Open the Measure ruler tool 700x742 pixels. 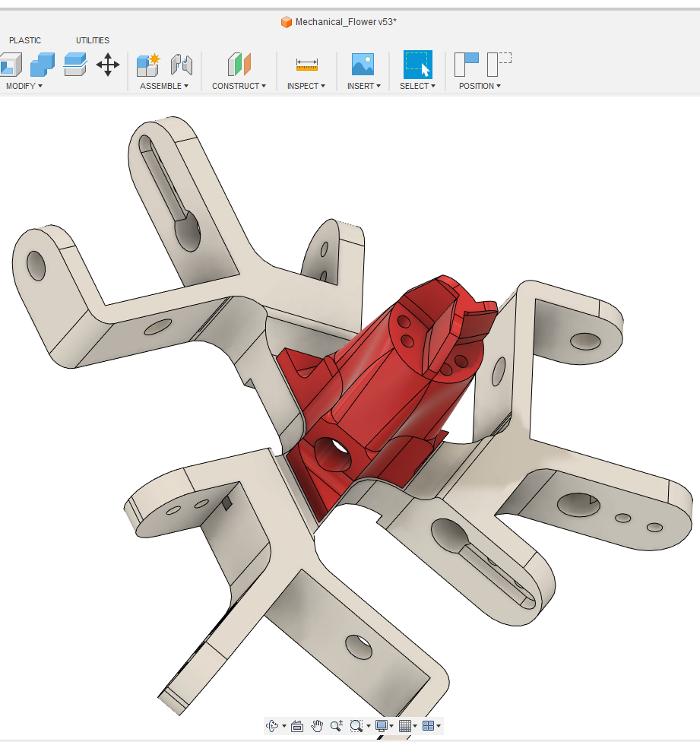click(306, 65)
